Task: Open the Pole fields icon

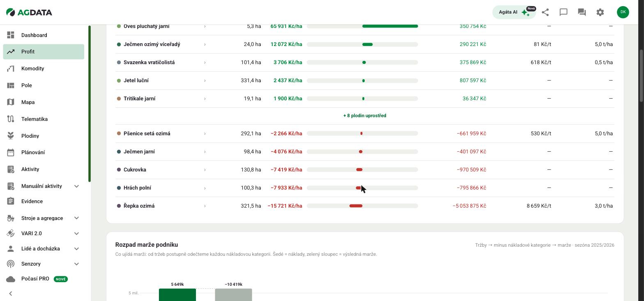Action: tap(11, 86)
